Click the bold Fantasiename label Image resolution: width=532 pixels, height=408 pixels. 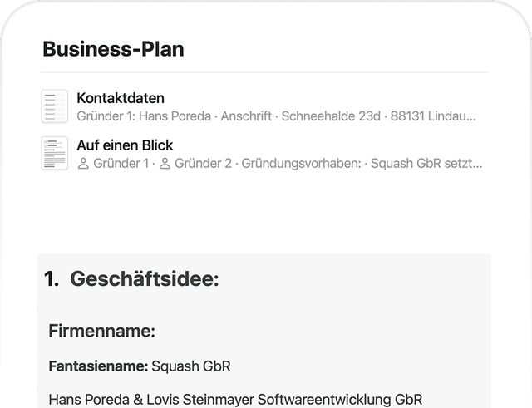98,366
